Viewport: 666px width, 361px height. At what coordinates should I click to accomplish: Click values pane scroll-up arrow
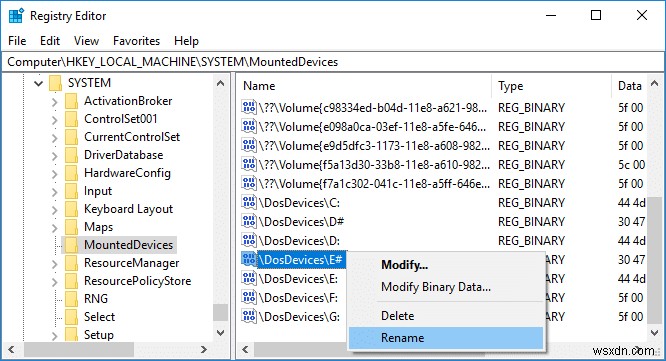[655, 83]
